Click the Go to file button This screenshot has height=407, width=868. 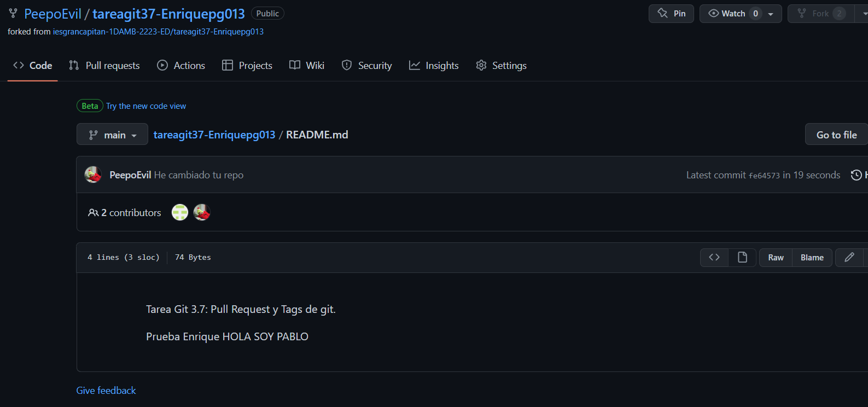pyautogui.click(x=836, y=134)
